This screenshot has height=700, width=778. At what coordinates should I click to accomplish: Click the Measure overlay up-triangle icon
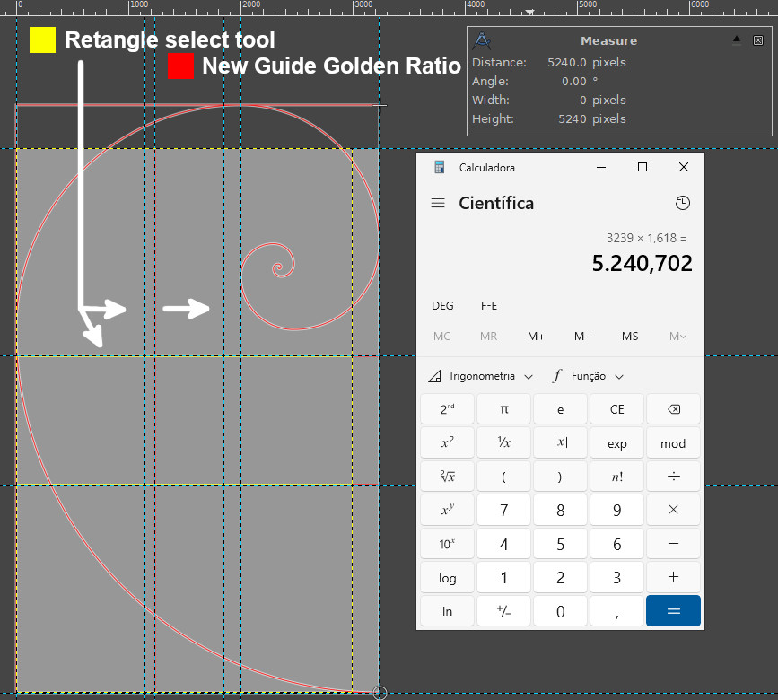click(x=737, y=39)
